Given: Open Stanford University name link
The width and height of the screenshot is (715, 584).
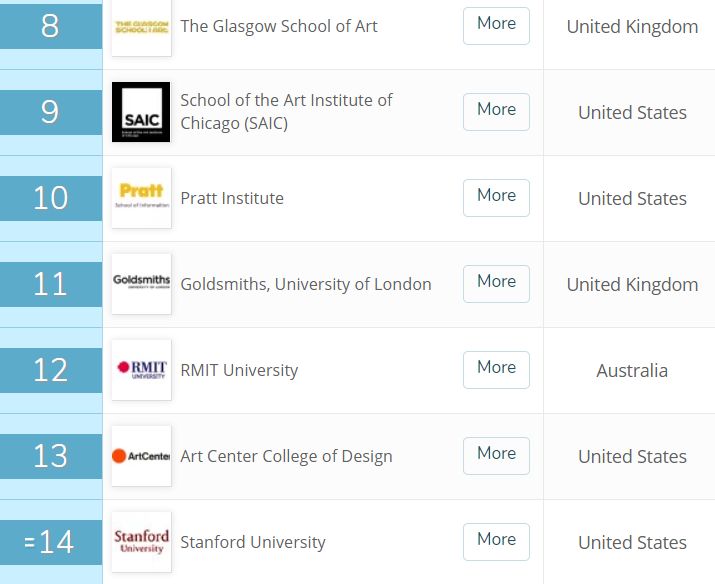Looking at the screenshot, I should pos(253,543).
